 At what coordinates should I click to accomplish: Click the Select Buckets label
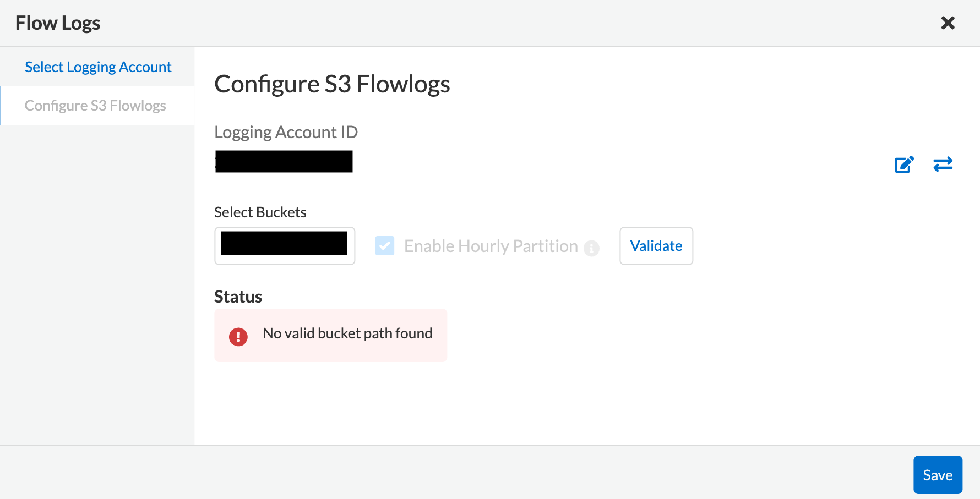[260, 212]
